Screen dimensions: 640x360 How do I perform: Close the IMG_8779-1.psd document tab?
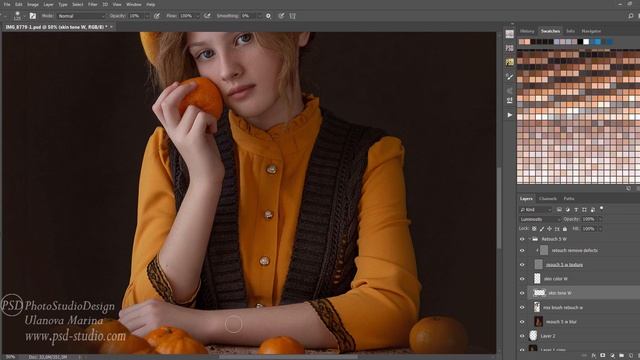[111, 27]
